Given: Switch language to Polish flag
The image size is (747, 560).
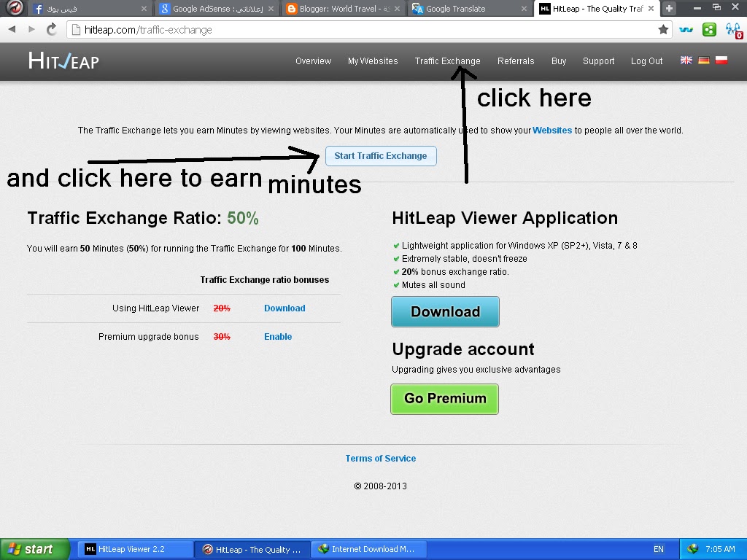Looking at the screenshot, I should (721, 61).
